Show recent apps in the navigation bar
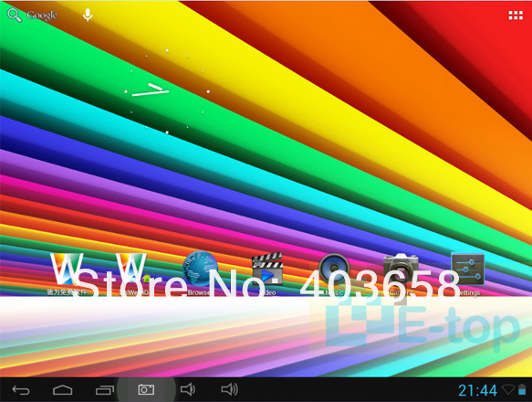 click(x=105, y=390)
